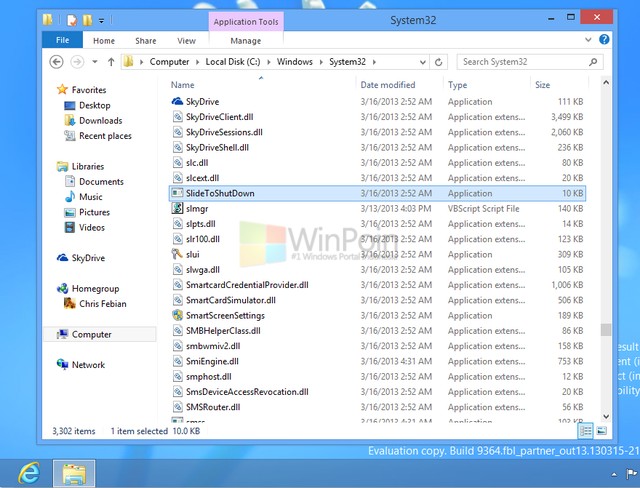640x488 pixels.
Task: Select Homegroup in navigation pane
Action: 96,288
